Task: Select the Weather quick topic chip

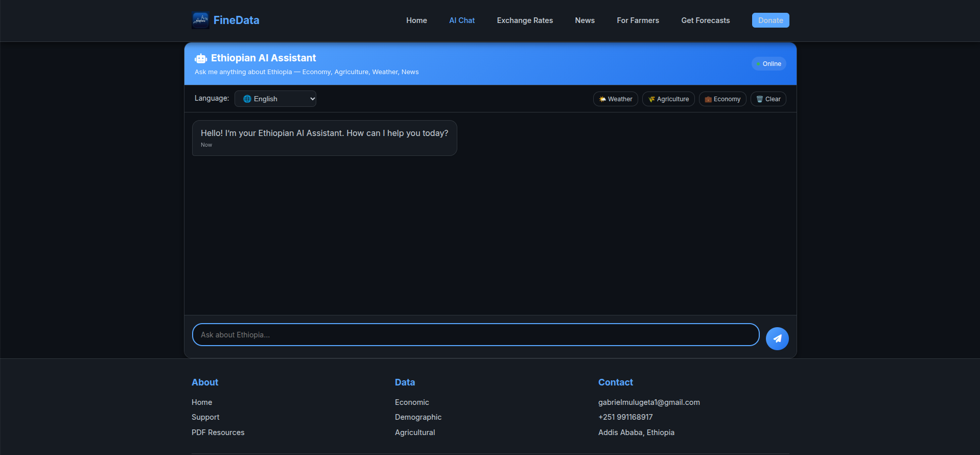Action: [x=616, y=99]
